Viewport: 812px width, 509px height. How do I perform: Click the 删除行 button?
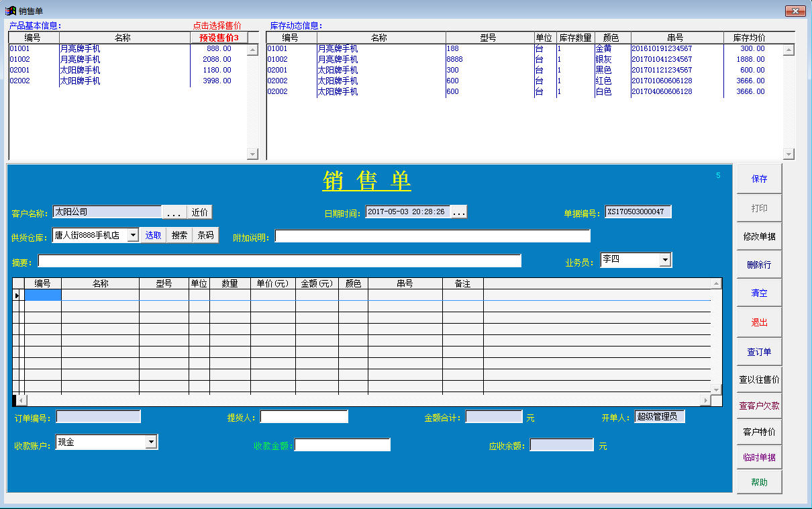759,265
